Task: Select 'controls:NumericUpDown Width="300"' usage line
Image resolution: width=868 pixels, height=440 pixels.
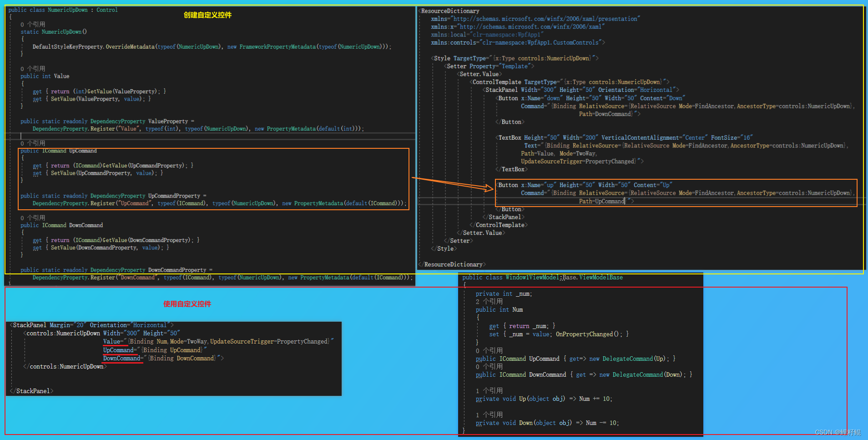Action: click(x=102, y=334)
